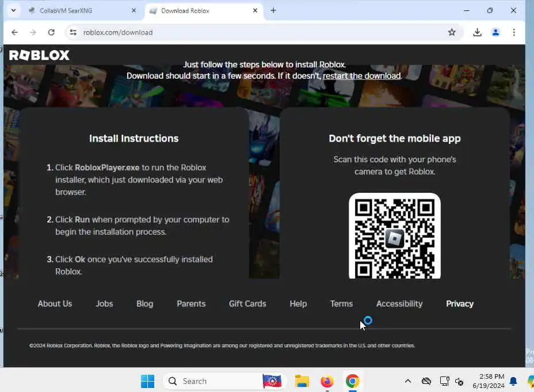Click the muted volume tray icon
The image size is (534, 392).
[x=459, y=382]
